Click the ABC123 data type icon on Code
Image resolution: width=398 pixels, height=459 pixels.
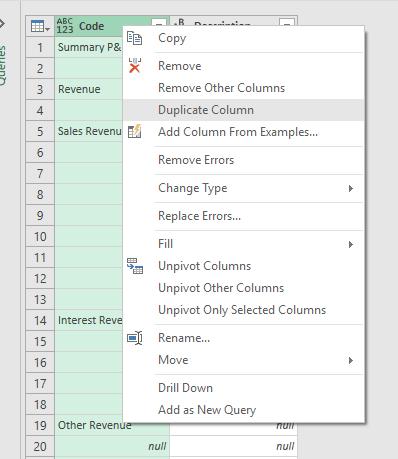click(65, 26)
